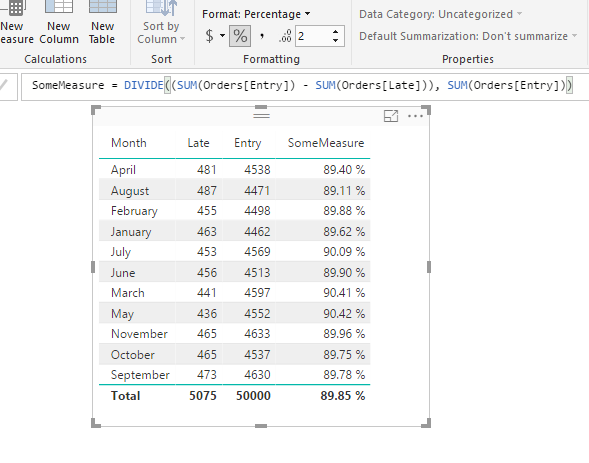Screen dimensions: 589x463
Task: Select the February row label
Action: click(x=134, y=211)
